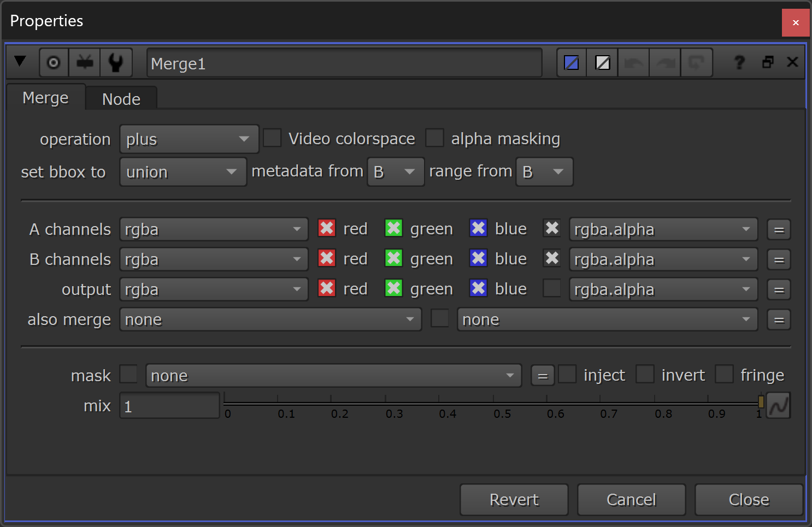This screenshot has height=527, width=812.
Task: Click the equals button beside A channels
Action: click(x=779, y=230)
